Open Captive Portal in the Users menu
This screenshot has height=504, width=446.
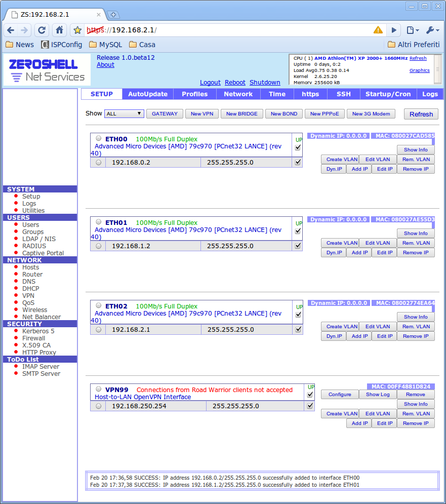[x=43, y=253]
